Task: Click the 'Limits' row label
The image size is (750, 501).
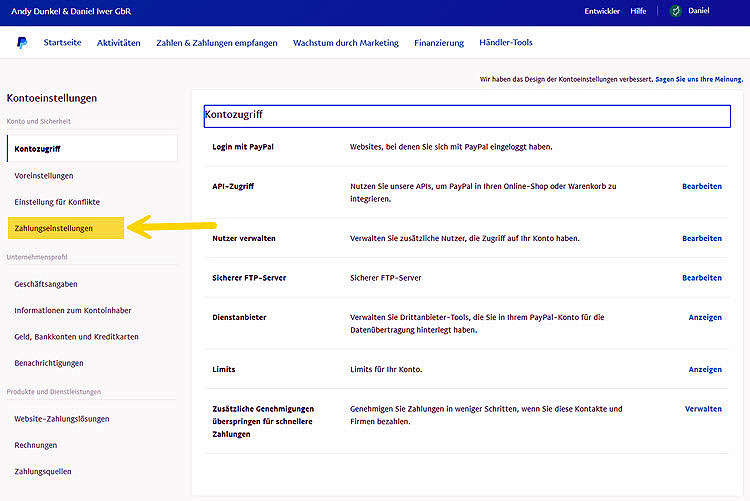Action: tap(223, 369)
